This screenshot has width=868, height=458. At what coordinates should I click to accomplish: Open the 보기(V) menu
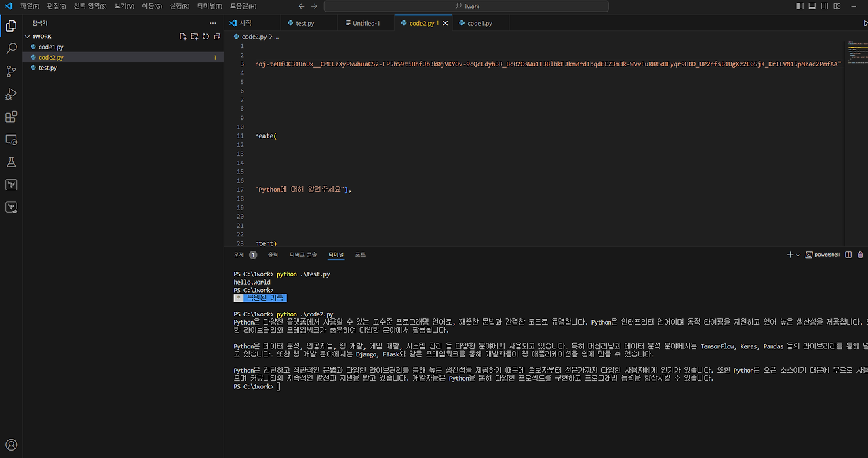pyautogui.click(x=124, y=6)
